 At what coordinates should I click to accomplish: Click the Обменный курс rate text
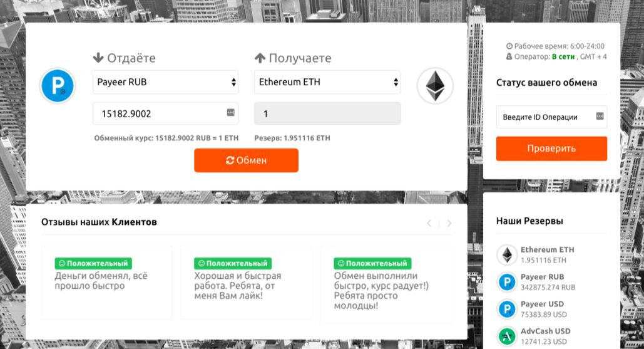point(166,138)
